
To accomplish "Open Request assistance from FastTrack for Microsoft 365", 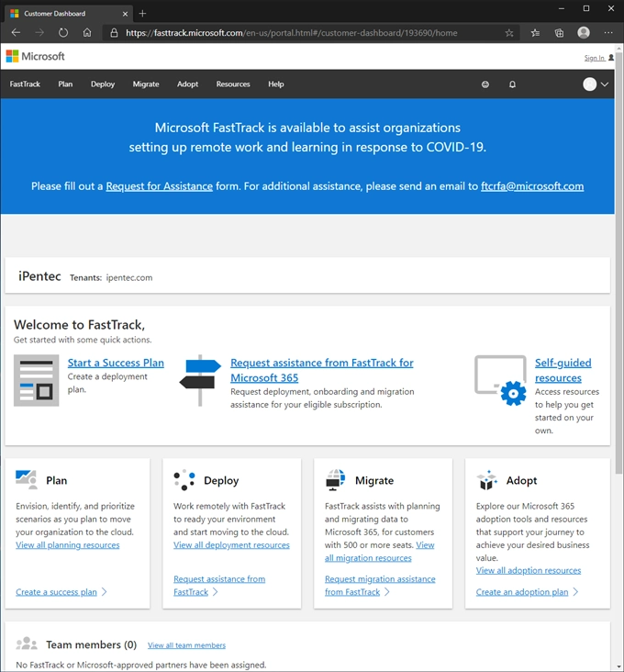I will [322, 370].
